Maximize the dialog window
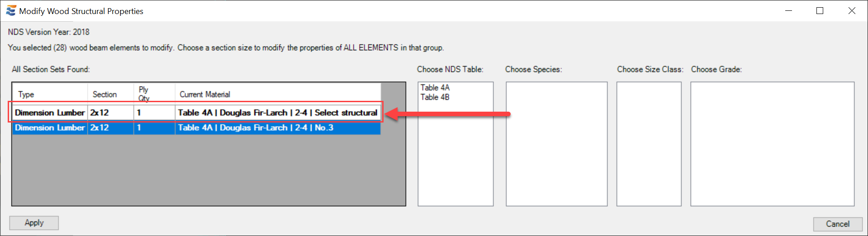Viewport: 868px width, 236px height. pos(820,10)
